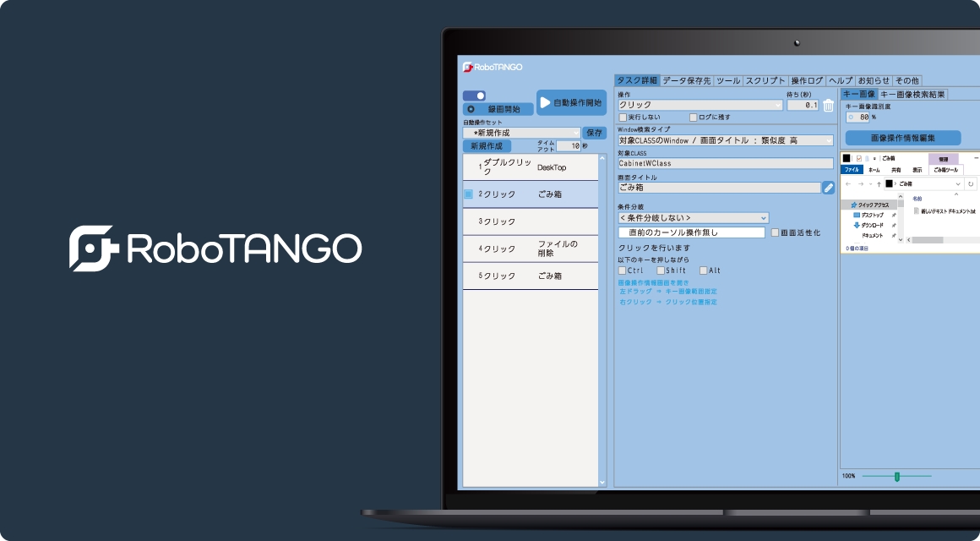Select task row 5 クリック ごみ箱
The height and width of the screenshot is (541, 980).
point(531,276)
